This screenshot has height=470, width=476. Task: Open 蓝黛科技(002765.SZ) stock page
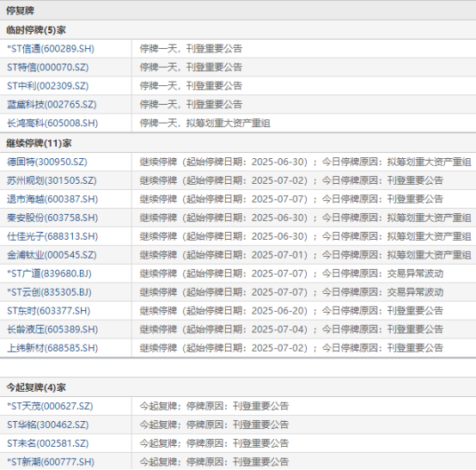52,105
